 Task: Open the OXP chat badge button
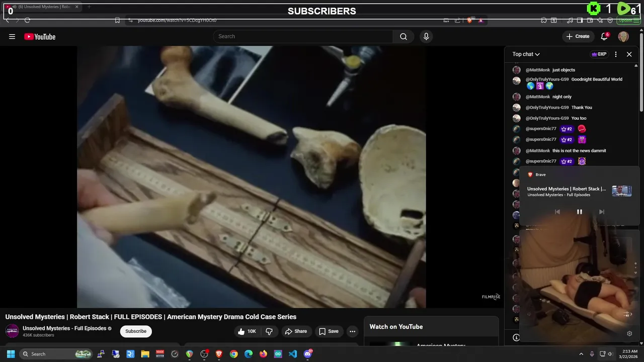pos(599,54)
